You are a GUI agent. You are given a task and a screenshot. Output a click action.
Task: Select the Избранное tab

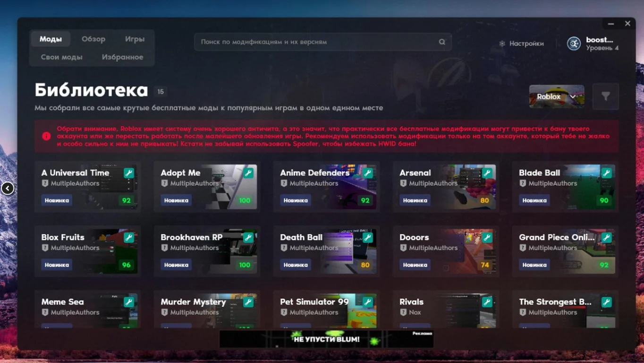pyautogui.click(x=122, y=57)
